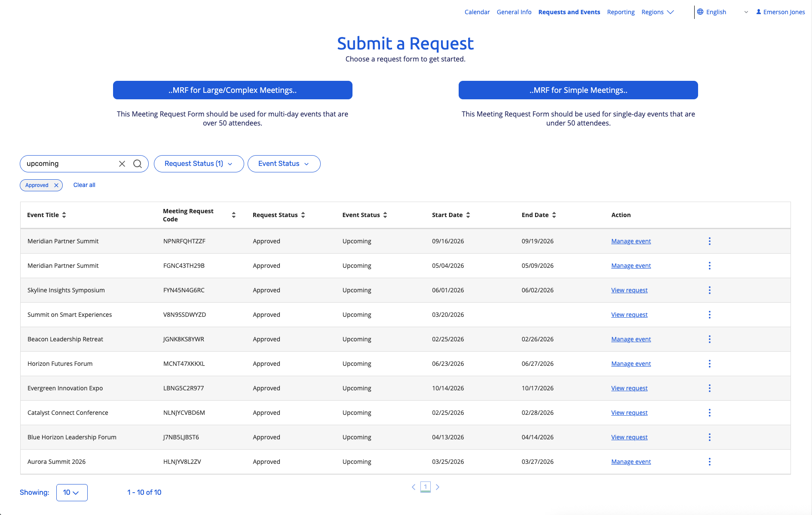This screenshot has height=515, width=812.
Task: Clear the search field with the X icon
Action: [122, 164]
